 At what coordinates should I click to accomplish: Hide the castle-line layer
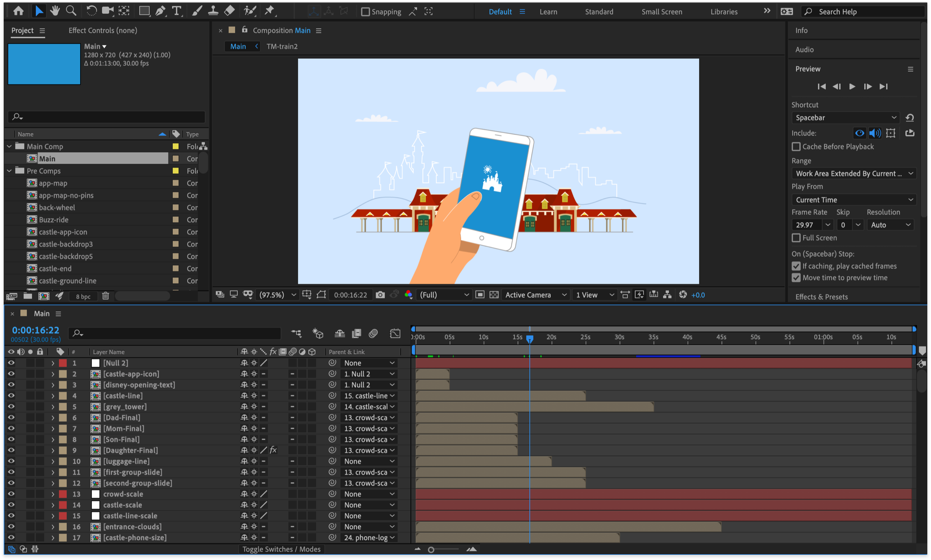[x=11, y=396]
